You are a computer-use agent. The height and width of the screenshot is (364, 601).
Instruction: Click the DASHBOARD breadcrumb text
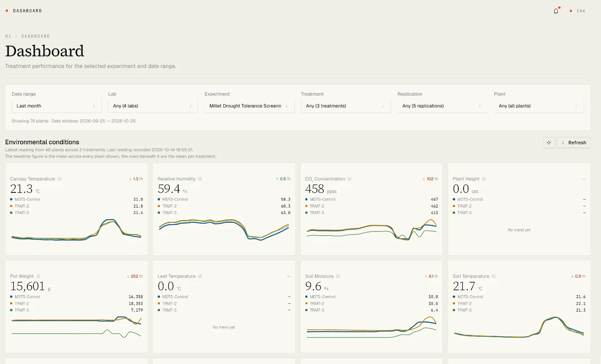point(36,36)
